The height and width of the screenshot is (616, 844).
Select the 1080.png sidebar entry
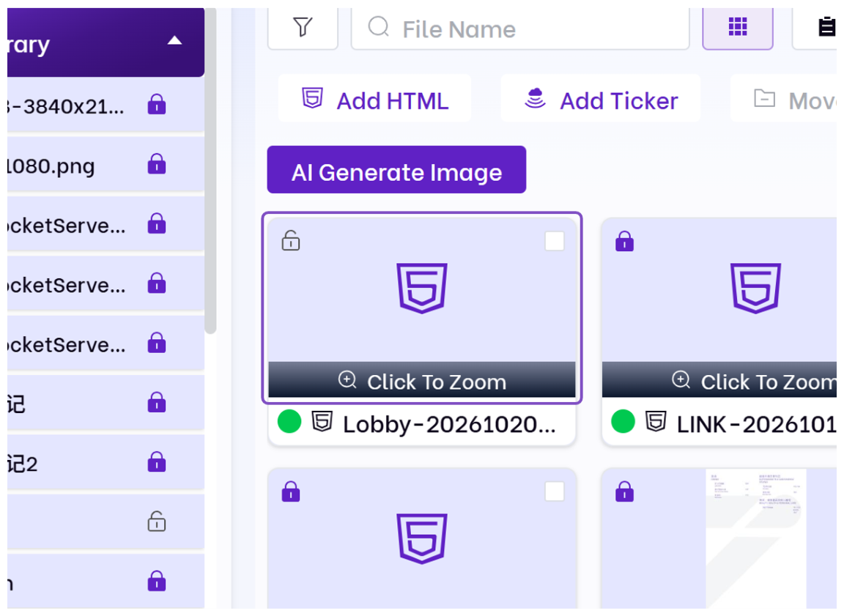pos(105,165)
